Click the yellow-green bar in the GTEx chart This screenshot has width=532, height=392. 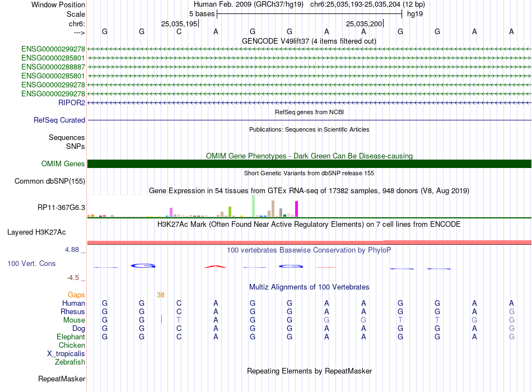pyautogui.click(x=230, y=212)
